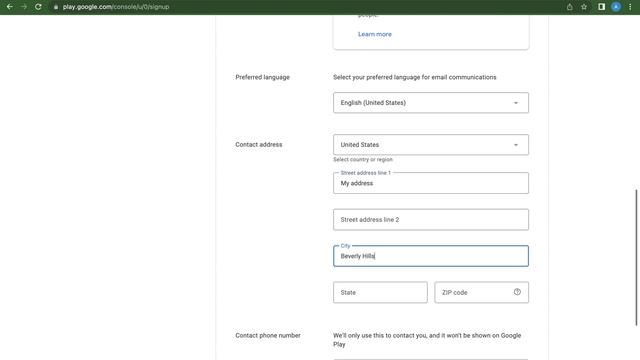Click the lock icon in address bar
The width and height of the screenshot is (640, 360).
[56, 7]
